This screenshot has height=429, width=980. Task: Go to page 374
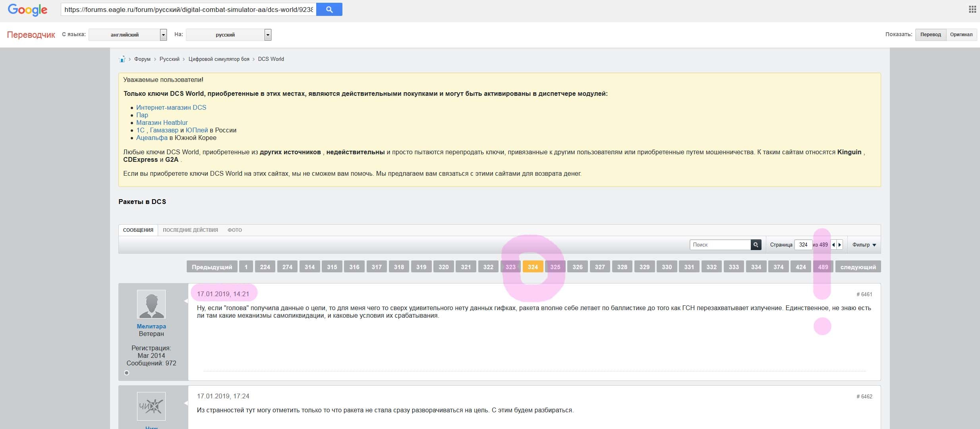point(778,267)
